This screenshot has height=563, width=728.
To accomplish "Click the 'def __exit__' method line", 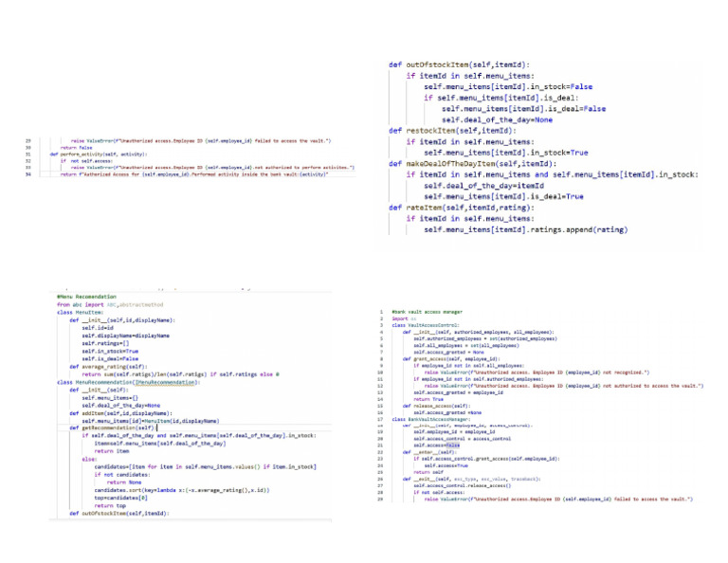I will click(x=471, y=479).
